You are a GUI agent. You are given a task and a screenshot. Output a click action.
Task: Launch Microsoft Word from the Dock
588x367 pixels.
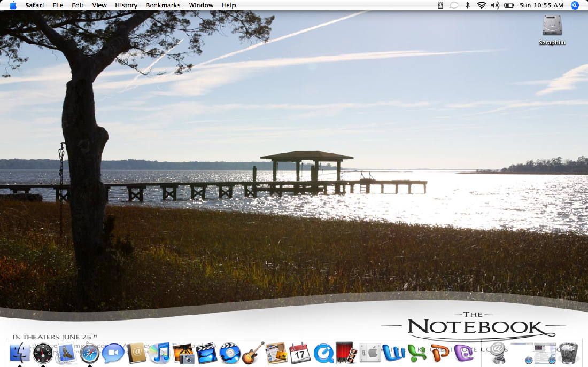coord(394,353)
